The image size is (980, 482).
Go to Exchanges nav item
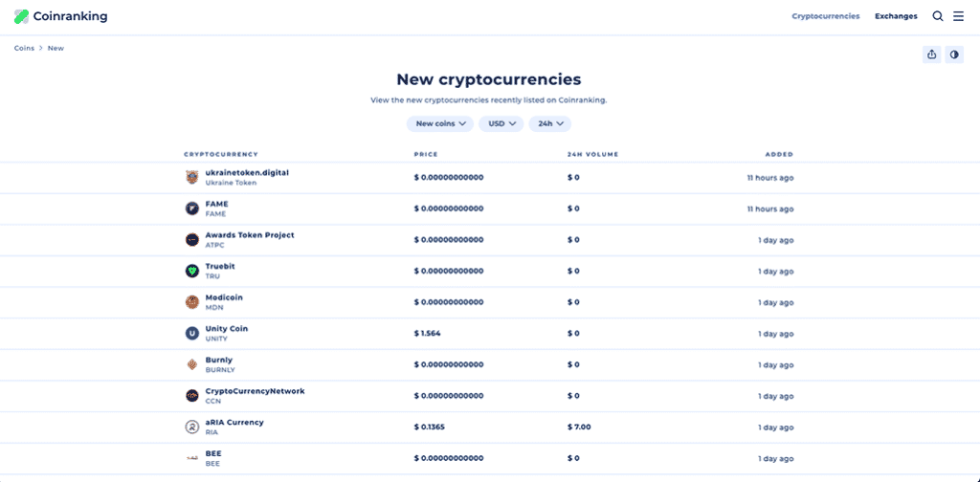(896, 16)
